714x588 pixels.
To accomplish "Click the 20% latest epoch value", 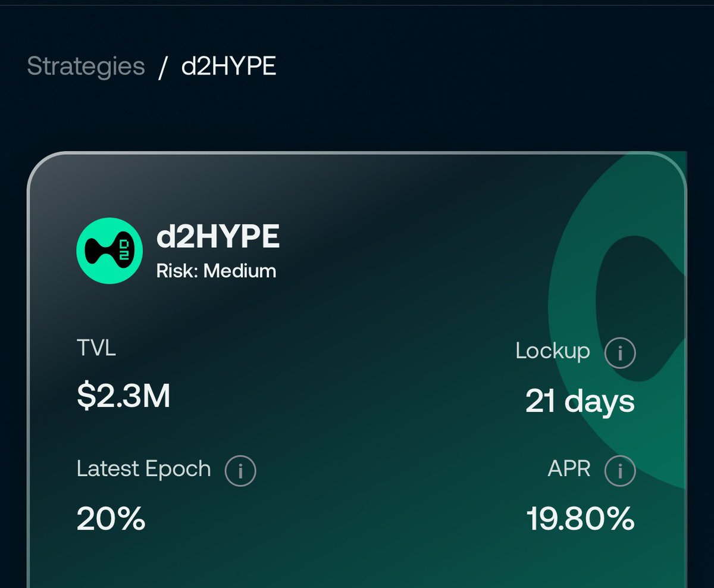I will point(111,519).
